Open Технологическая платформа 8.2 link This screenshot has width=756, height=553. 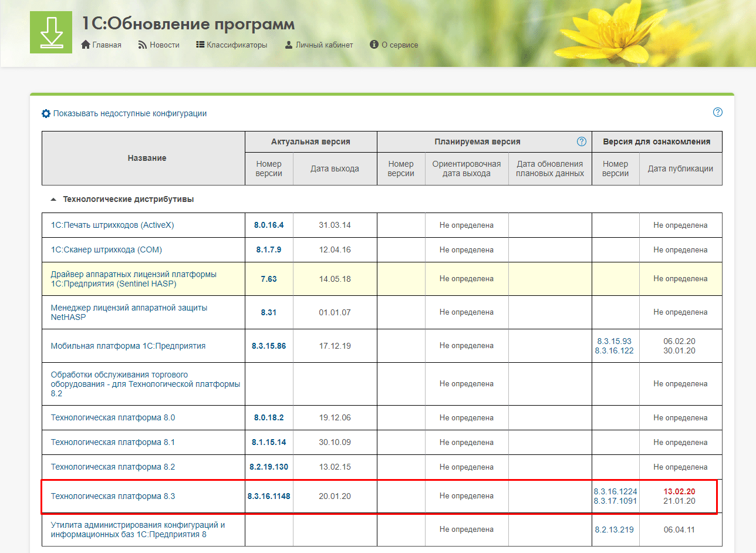pyautogui.click(x=113, y=467)
